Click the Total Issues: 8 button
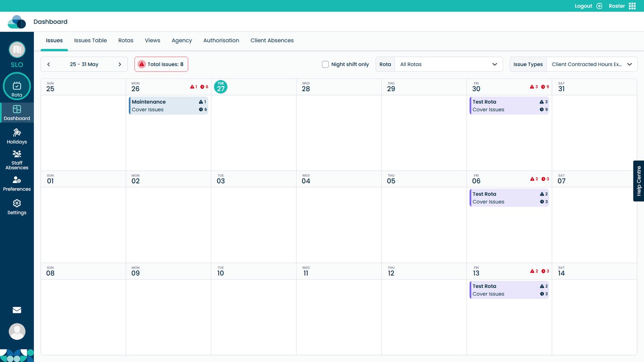Screen dimensions: 644x362 (161, 64)
